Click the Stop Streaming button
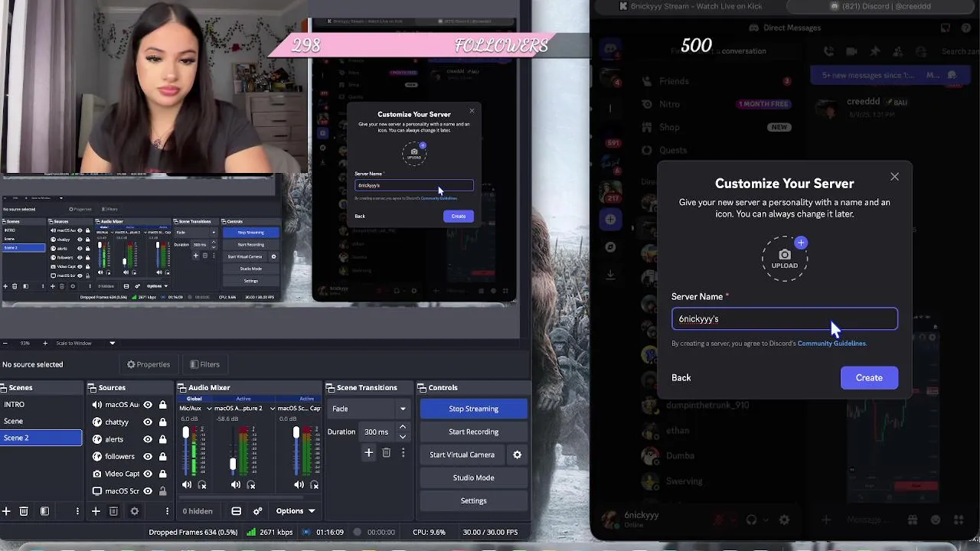Viewport: 980px width, 551px height. click(473, 409)
